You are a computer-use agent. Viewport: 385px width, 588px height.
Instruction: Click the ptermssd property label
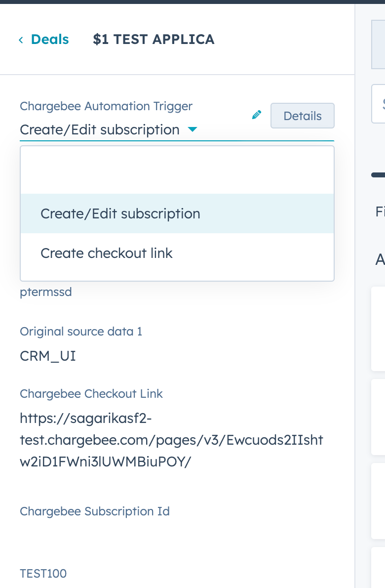coord(46,292)
